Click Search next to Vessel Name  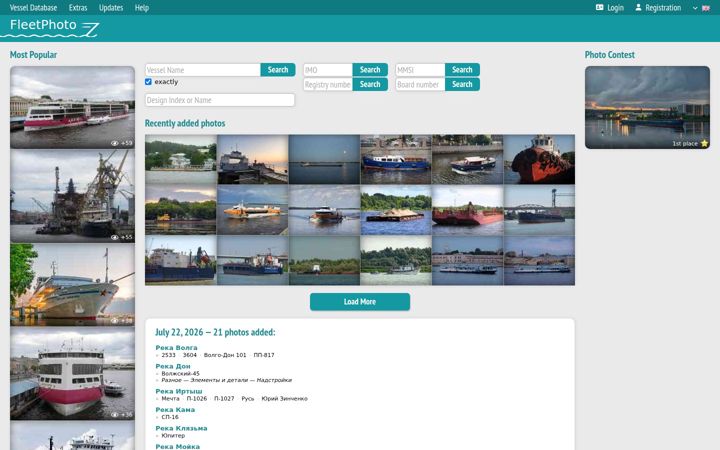278,70
